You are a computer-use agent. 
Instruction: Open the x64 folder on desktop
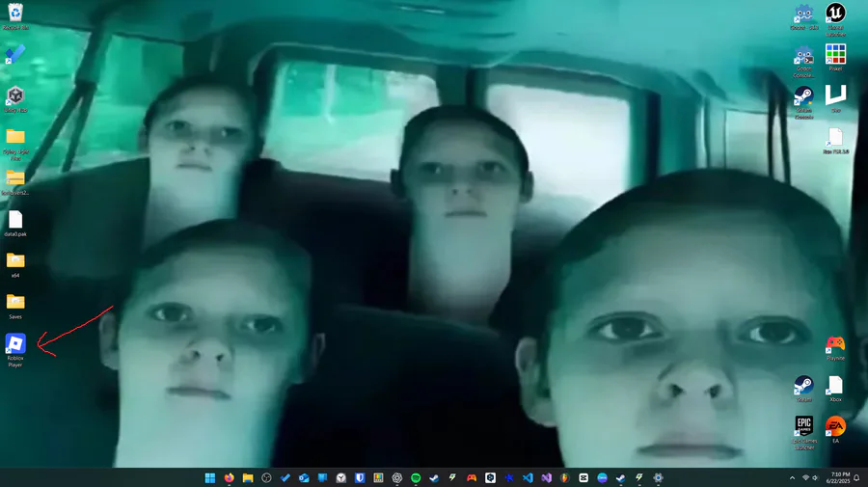[15, 260]
